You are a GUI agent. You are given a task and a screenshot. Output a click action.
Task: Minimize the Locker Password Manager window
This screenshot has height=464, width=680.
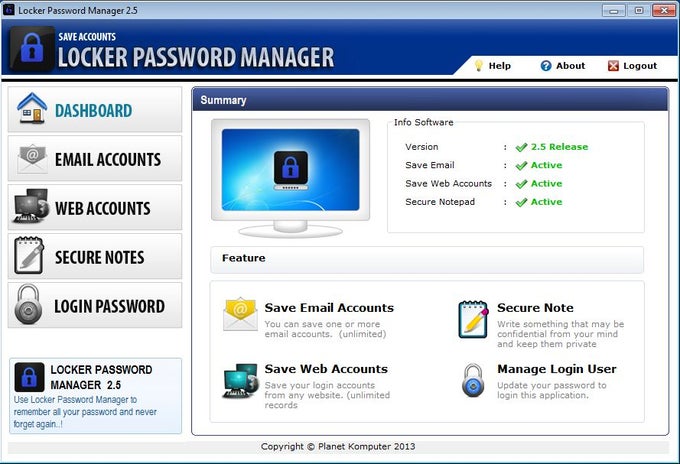[x=614, y=10]
